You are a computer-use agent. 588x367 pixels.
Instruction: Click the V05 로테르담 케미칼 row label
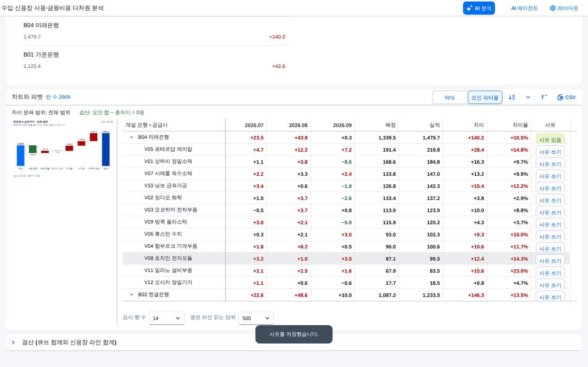click(x=168, y=149)
